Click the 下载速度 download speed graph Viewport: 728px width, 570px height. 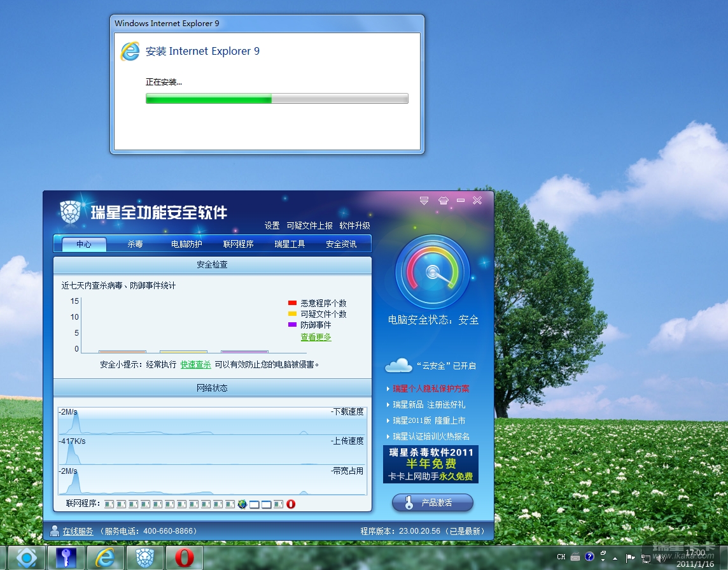212,421
